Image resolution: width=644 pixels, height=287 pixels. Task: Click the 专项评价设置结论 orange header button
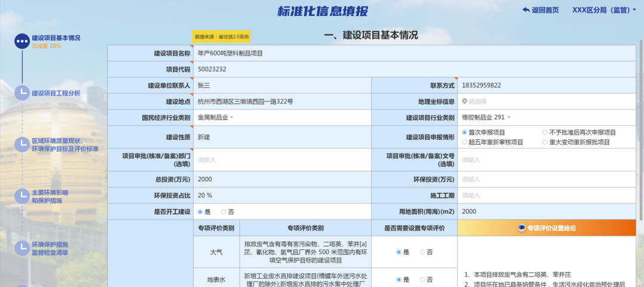(x=547, y=228)
